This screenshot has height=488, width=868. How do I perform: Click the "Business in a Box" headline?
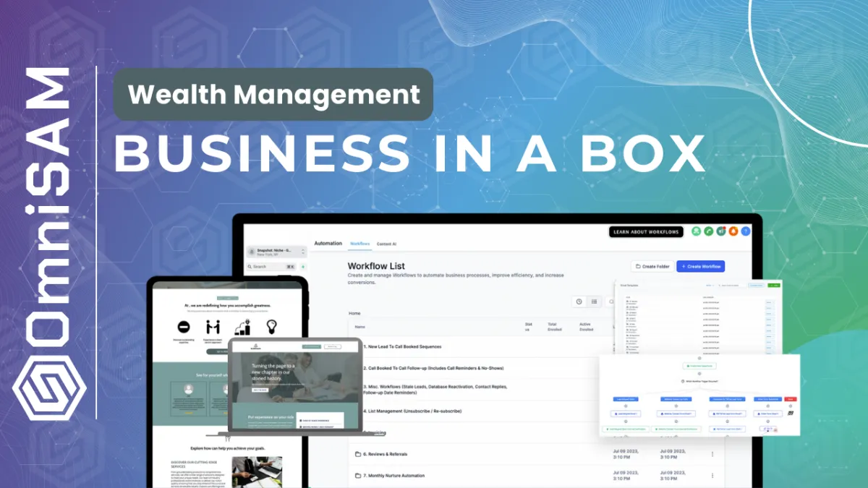[x=409, y=154]
